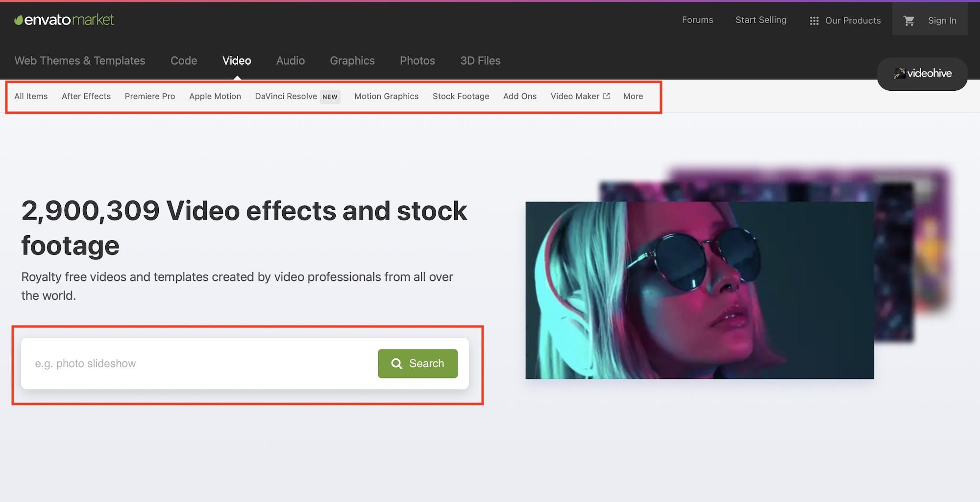Click the hero image of woman with sunglasses

700,290
